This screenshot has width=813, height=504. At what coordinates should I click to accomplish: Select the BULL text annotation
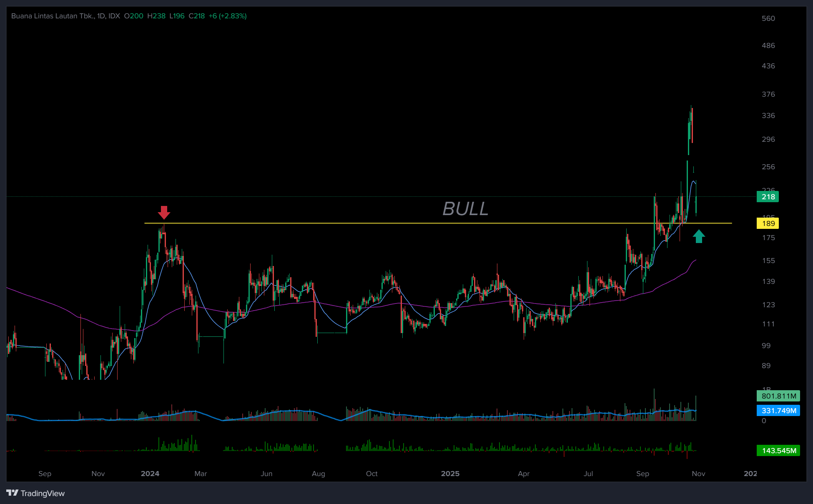[465, 209]
